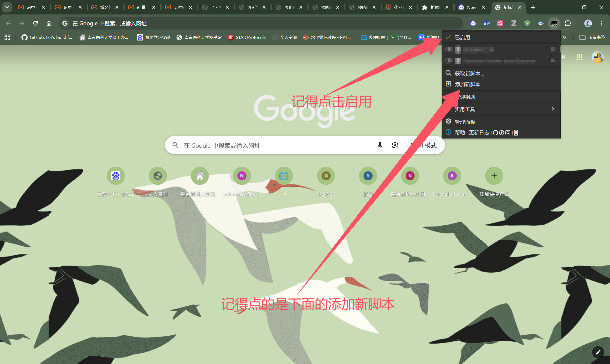This screenshot has width=610, height=364.
Task: Open the Extensions puzzle icon
Action: (568, 23)
